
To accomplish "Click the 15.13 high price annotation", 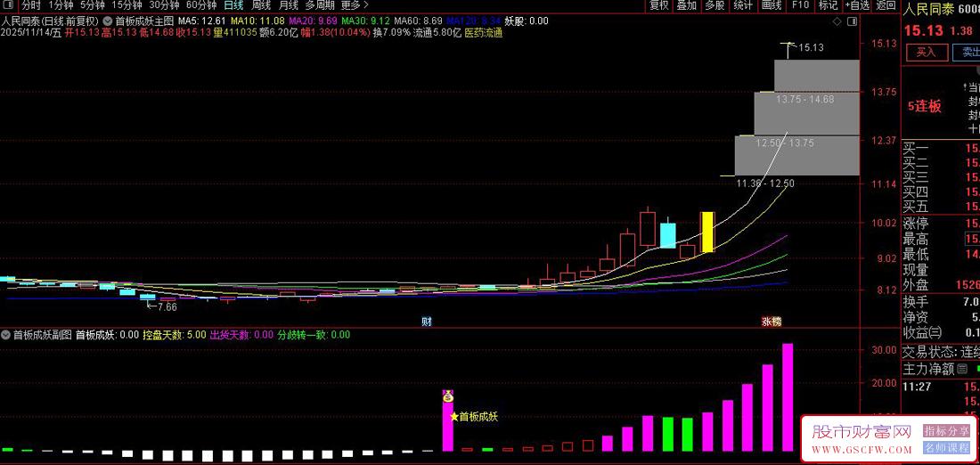I will [x=812, y=47].
